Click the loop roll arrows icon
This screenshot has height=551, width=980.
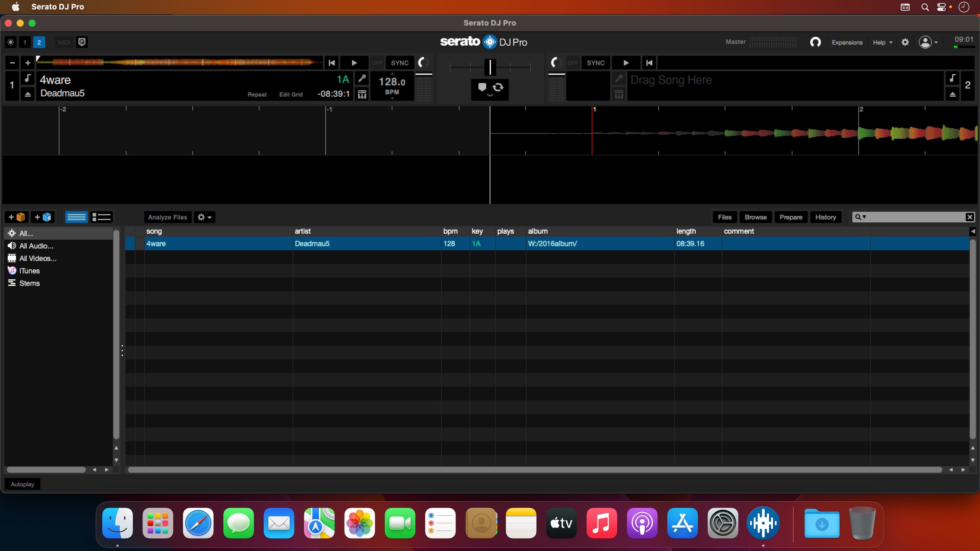click(x=498, y=87)
